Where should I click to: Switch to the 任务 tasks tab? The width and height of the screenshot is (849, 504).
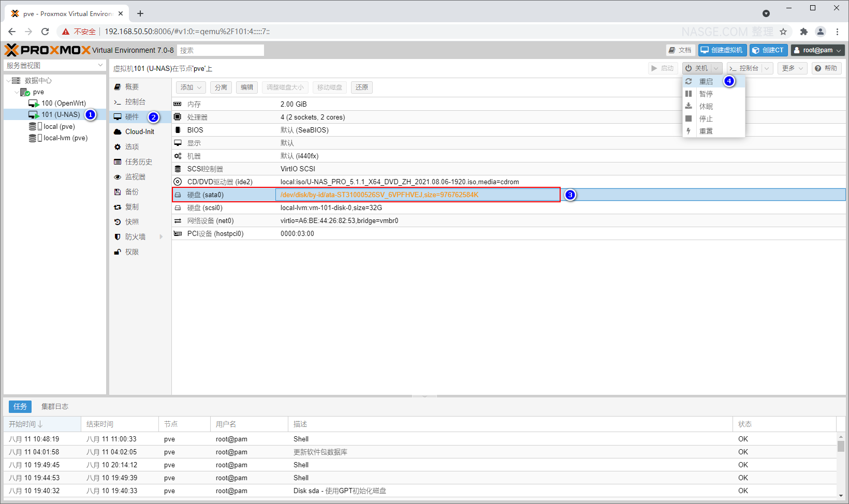(x=20, y=407)
